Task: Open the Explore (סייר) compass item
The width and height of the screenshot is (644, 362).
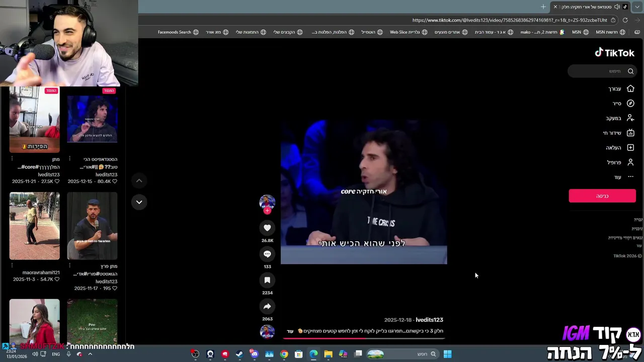Action: pyautogui.click(x=623, y=103)
